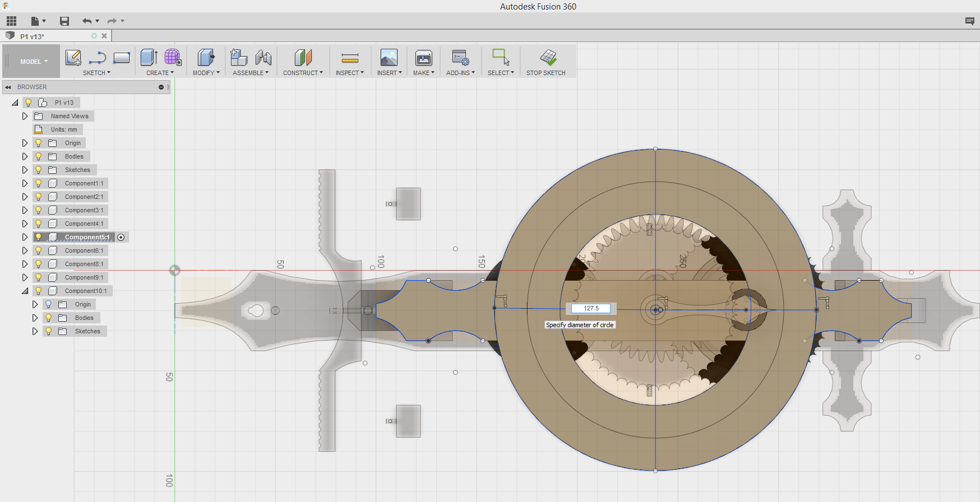The image size is (980, 502).
Task: Expand the Component8:1 tree node
Action: click(x=25, y=264)
